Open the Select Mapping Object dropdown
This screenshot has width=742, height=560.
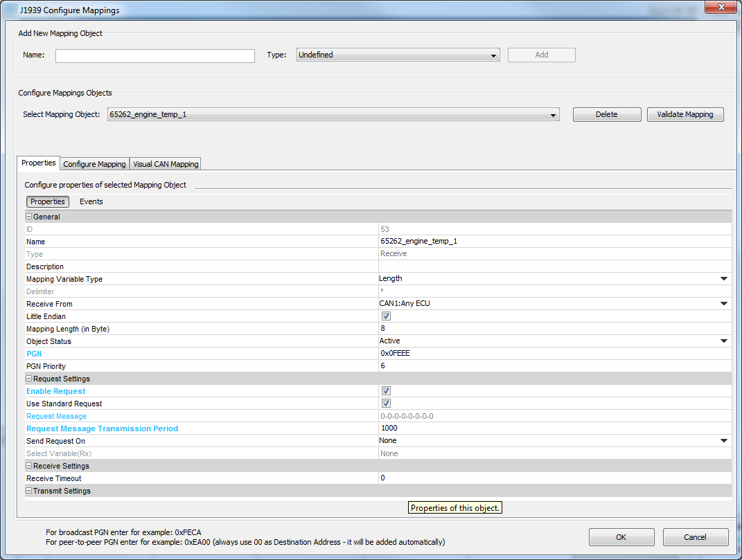552,115
